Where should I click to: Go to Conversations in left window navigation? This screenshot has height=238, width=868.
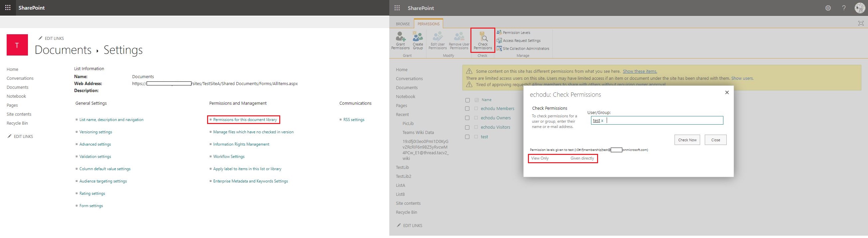(20, 78)
